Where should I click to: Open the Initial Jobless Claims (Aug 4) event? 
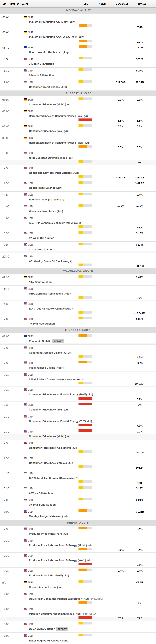pos(47,368)
